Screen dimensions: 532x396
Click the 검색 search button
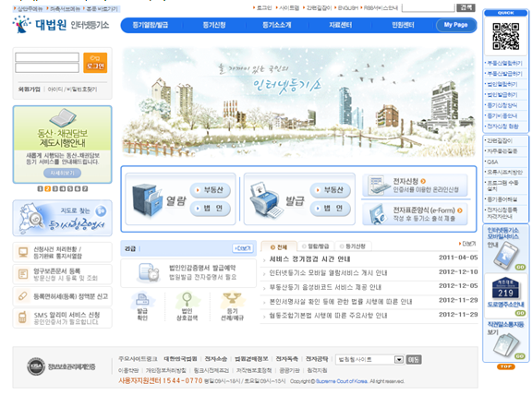465,7
